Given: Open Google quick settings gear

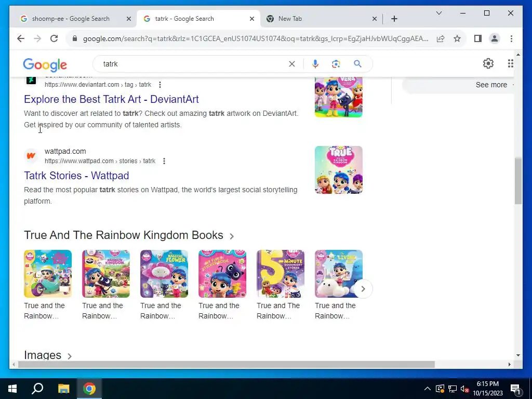Looking at the screenshot, I should (488, 63).
